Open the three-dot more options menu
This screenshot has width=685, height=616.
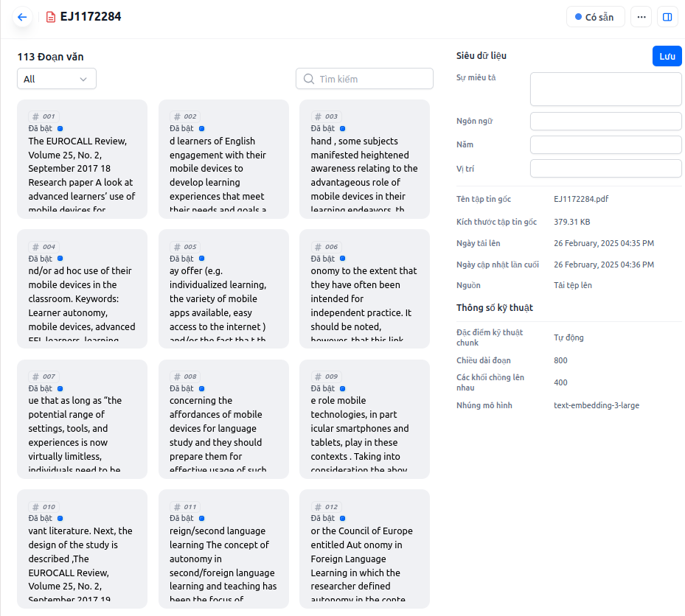(x=641, y=17)
